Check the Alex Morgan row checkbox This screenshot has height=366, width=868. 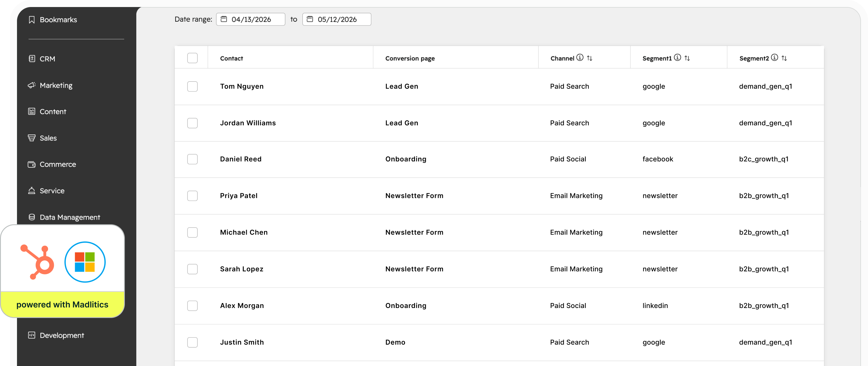pyautogui.click(x=193, y=306)
